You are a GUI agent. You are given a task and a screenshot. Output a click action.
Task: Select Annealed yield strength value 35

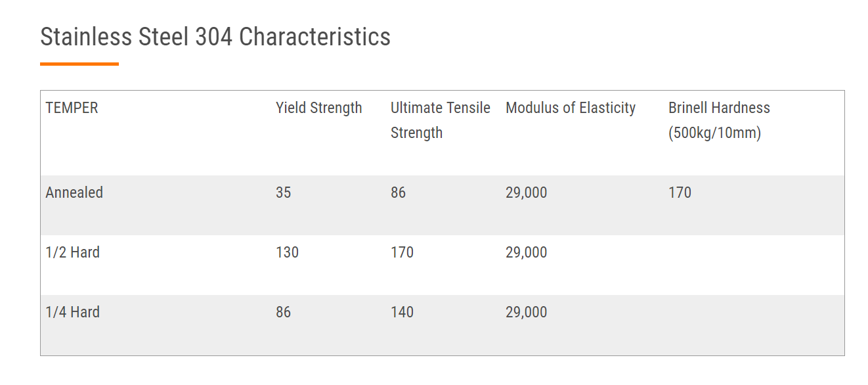(284, 192)
